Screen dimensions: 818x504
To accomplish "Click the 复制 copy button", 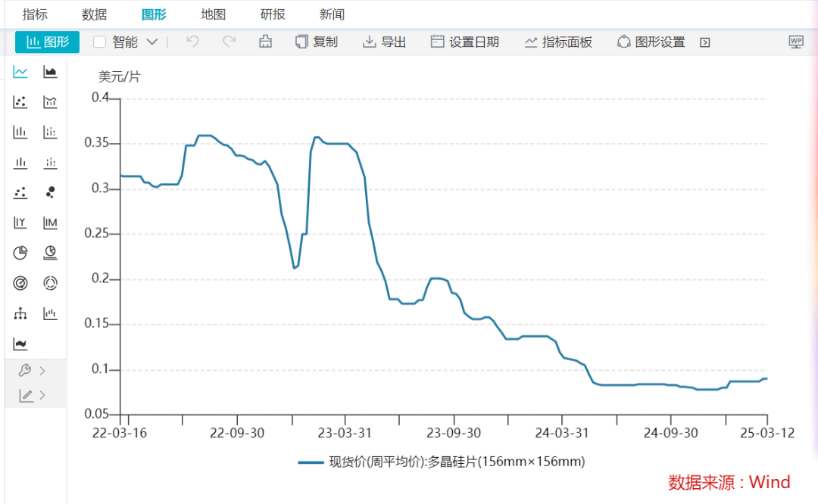I will pos(317,42).
